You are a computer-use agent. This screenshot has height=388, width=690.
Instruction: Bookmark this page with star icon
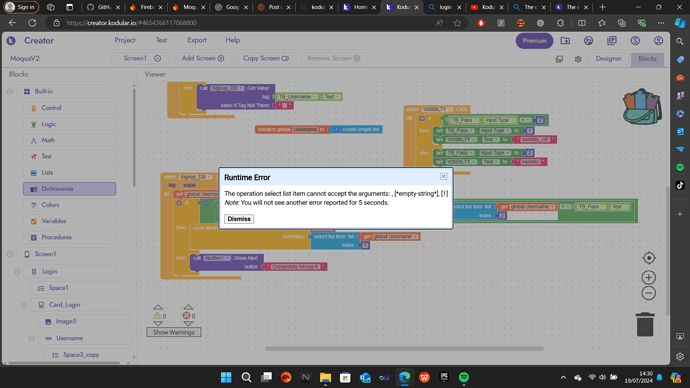point(457,23)
